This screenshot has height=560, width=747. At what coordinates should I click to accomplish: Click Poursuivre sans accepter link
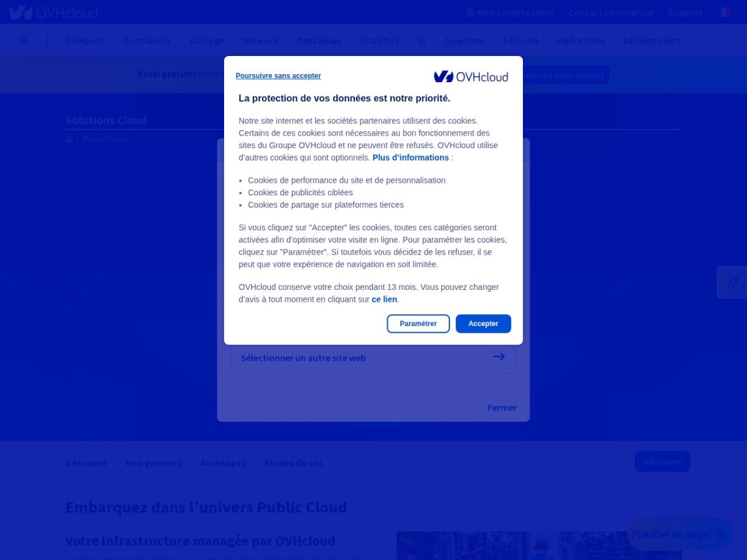pos(278,76)
